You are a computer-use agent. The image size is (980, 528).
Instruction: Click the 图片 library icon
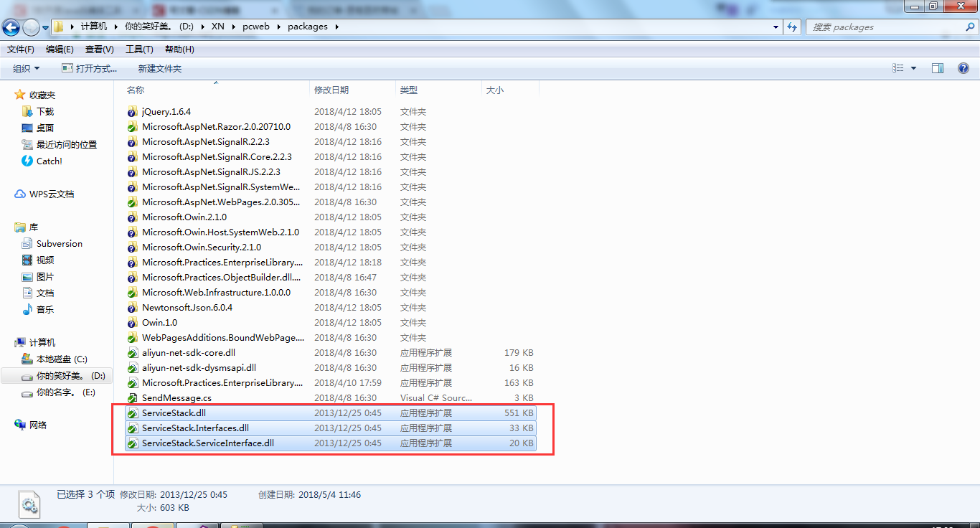[27, 276]
